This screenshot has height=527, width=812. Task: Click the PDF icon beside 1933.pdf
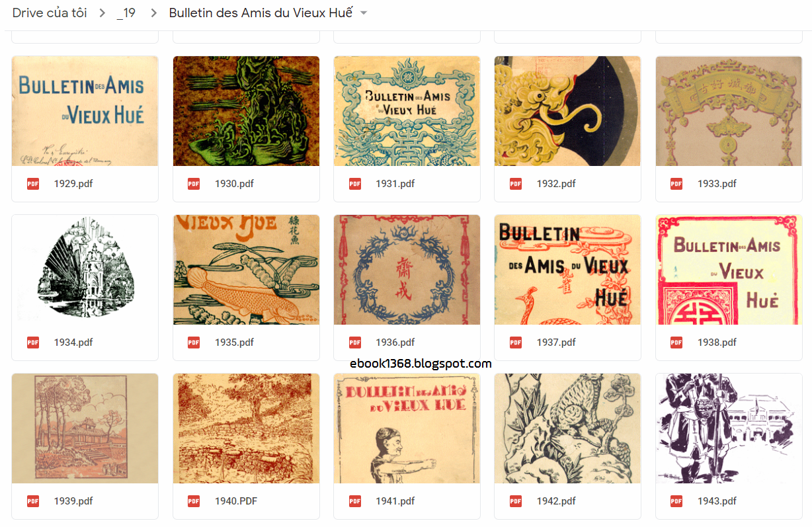(x=676, y=184)
